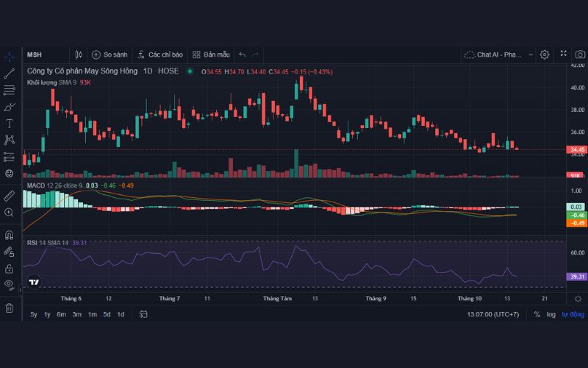Open the Bản mẫu templates menu
Screen dimensions: 588x368
[x=211, y=54]
